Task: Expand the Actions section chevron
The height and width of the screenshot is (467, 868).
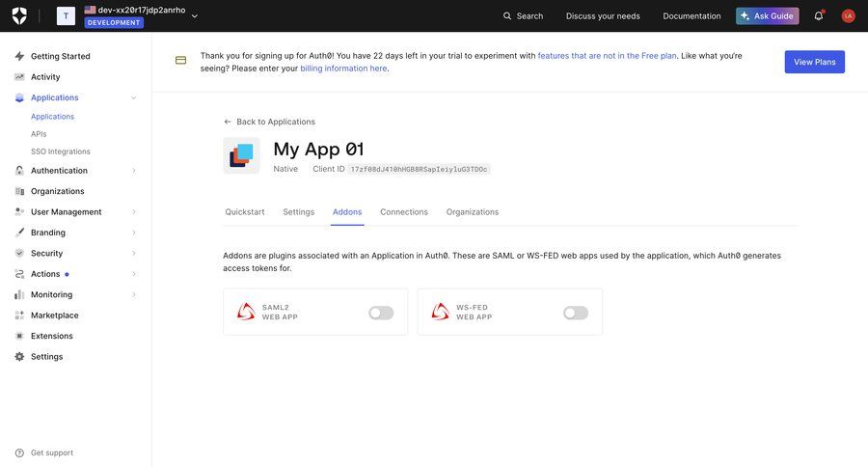Action: click(133, 274)
